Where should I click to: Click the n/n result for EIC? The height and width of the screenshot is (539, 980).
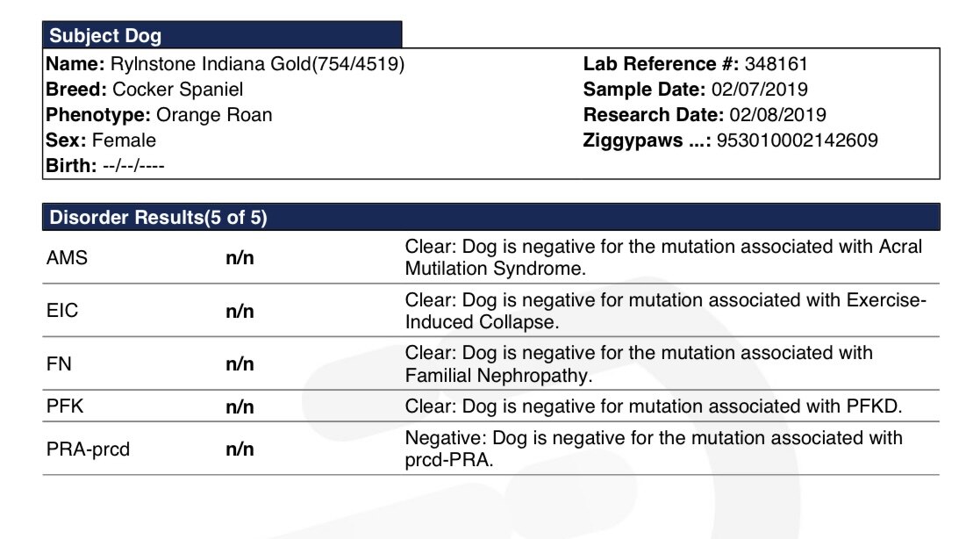click(240, 311)
